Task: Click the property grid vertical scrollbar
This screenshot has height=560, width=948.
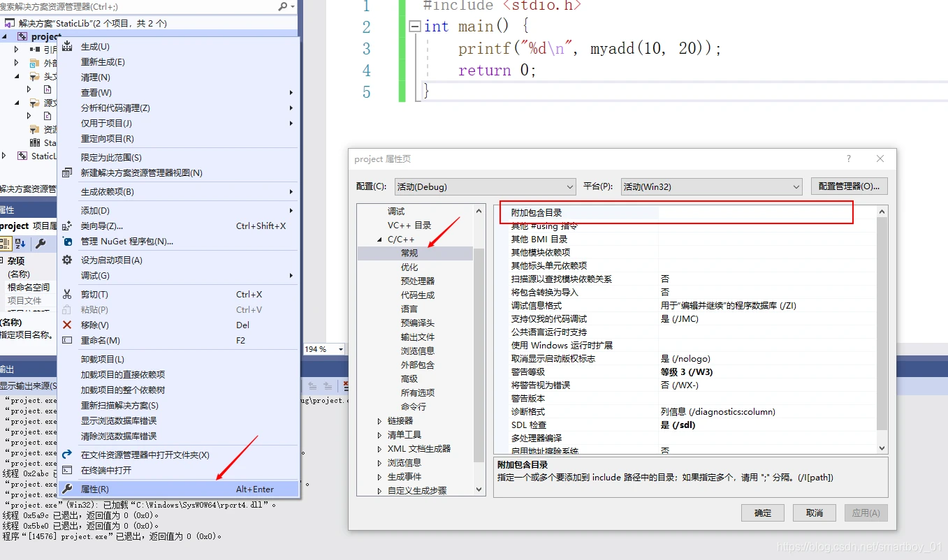Action: point(882,321)
